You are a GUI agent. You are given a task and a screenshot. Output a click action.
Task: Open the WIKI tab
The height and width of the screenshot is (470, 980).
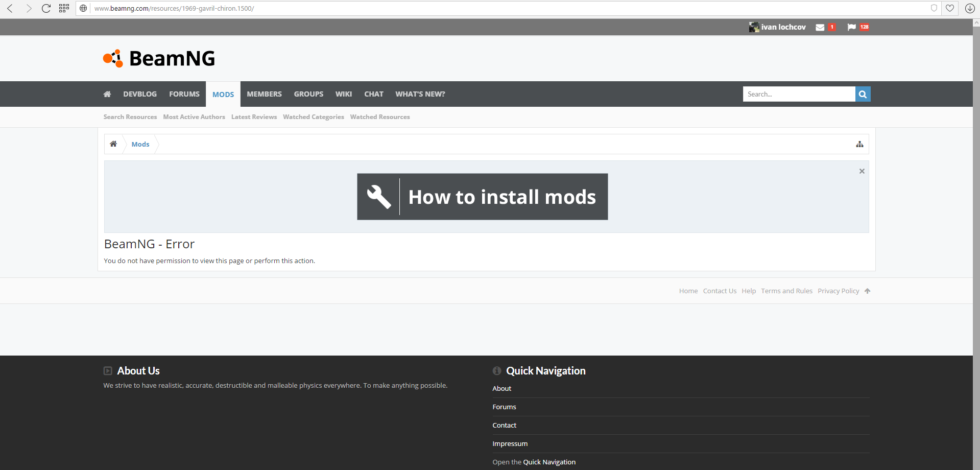[344, 94]
